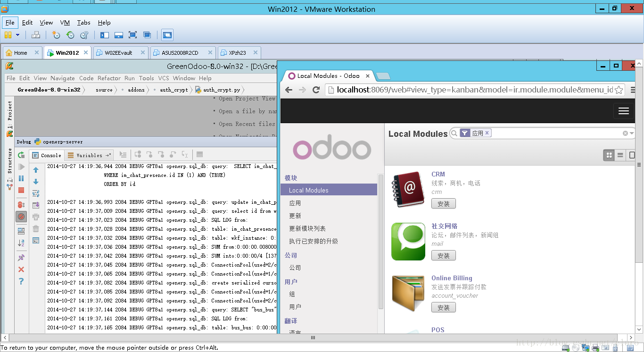Open a new browser tab next to Local Modules
This screenshot has width=644, height=352.
[384, 76]
